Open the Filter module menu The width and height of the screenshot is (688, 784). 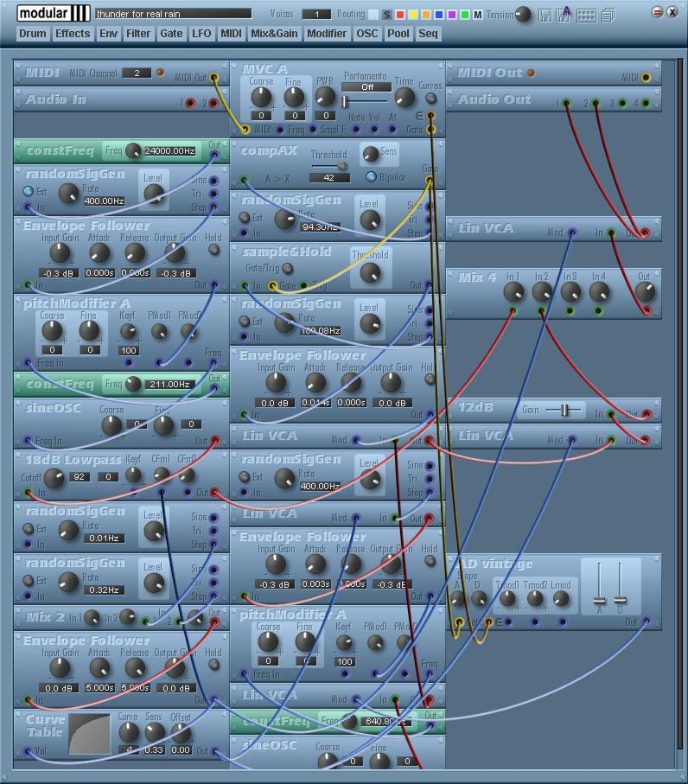click(x=138, y=34)
